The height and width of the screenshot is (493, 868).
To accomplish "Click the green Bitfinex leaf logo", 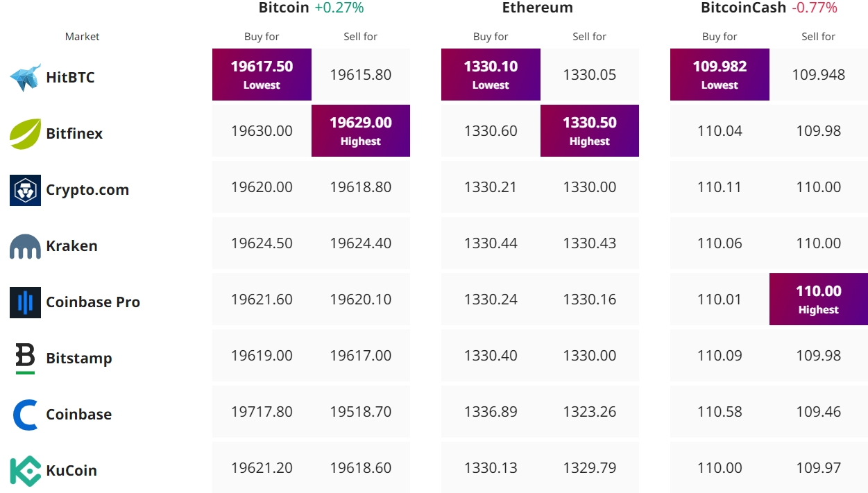I will (x=25, y=134).
